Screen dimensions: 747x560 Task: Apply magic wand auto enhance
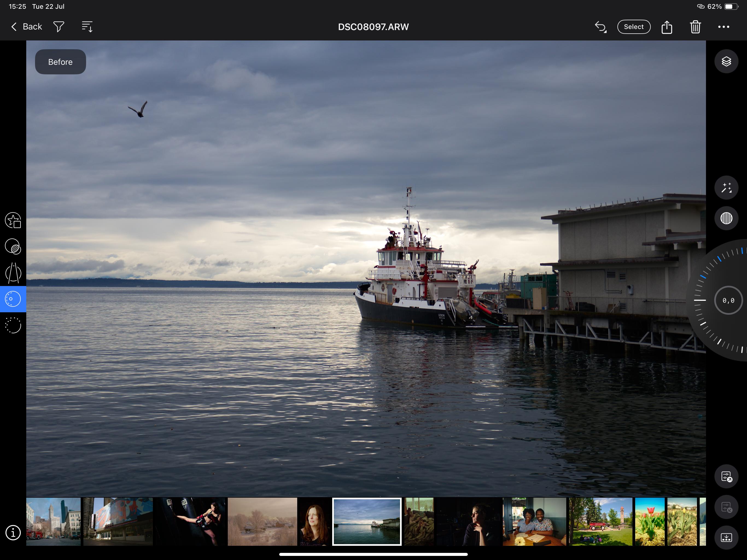pyautogui.click(x=726, y=188)
